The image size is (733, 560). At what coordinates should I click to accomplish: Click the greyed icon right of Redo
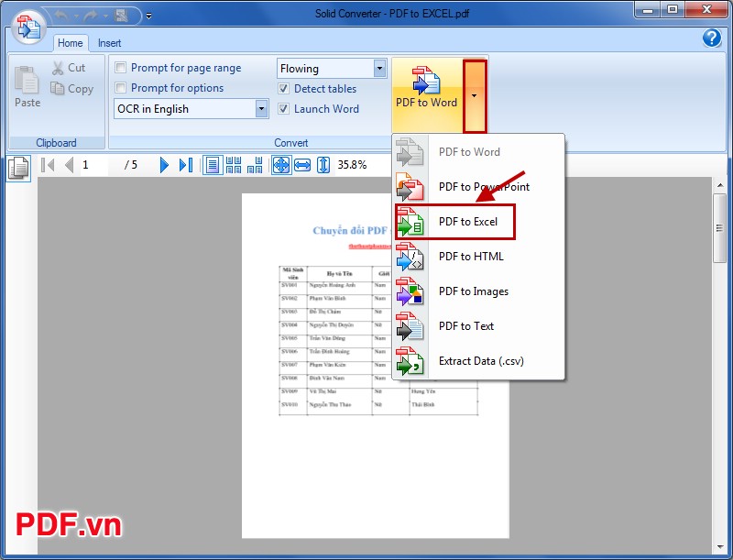pyautogui.click(x=122, y=16)
